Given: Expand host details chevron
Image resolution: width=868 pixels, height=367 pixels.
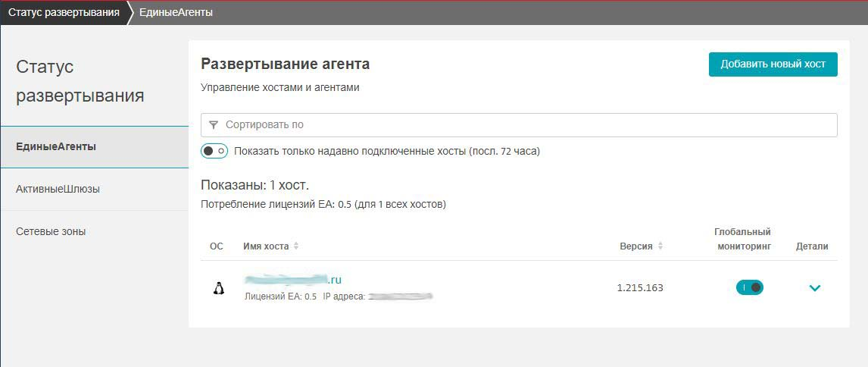Looking at the screenshot, I should pos(815,288).
